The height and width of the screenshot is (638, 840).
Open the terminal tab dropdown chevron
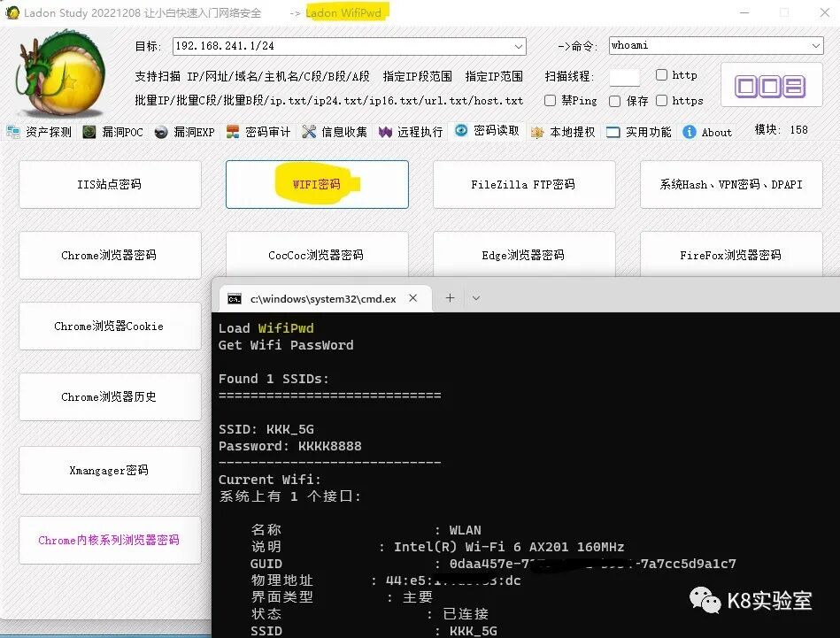475,298
